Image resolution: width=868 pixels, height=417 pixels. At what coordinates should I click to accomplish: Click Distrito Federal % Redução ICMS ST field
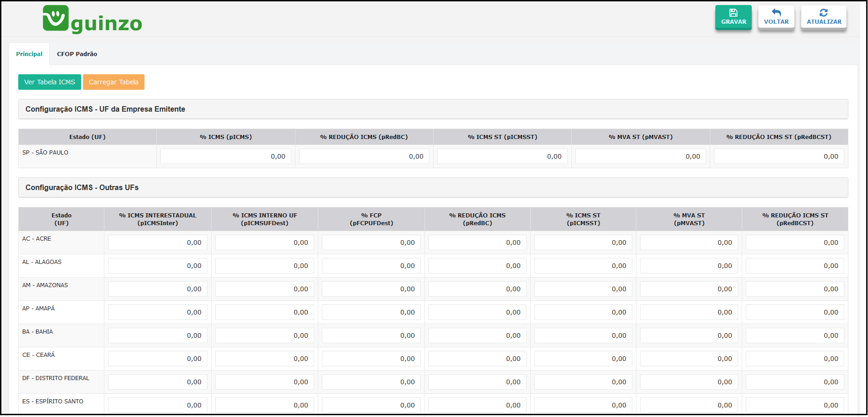click(x=795, y=382)
